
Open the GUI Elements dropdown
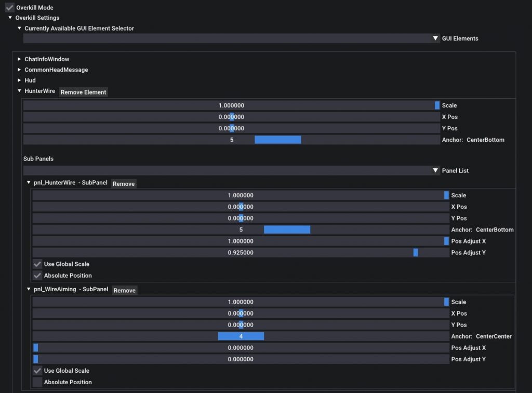436,38
